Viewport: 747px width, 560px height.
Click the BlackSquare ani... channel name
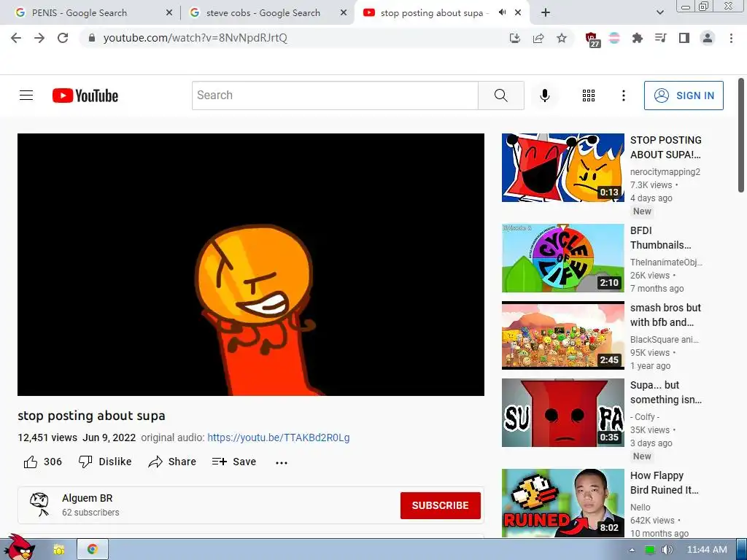664,340
